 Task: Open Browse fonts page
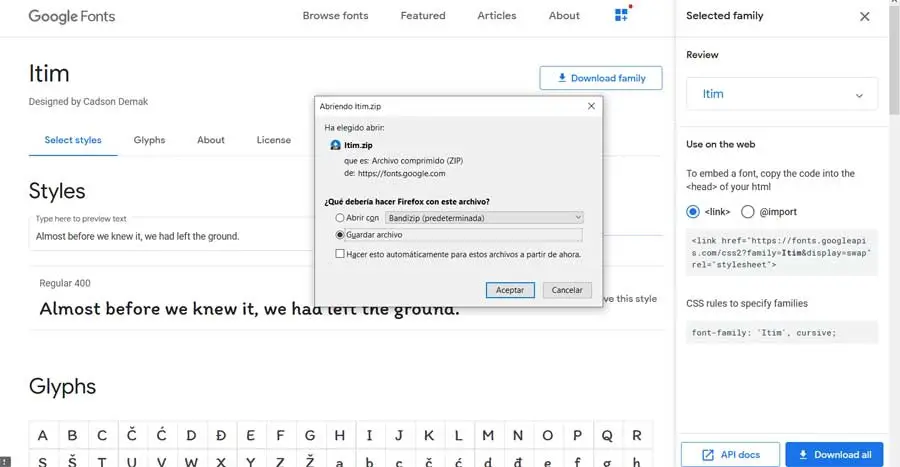335,15
